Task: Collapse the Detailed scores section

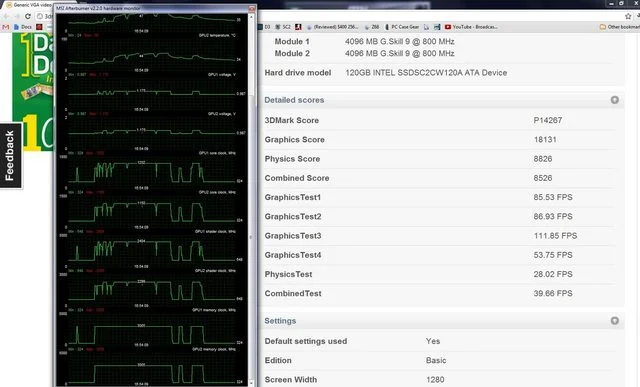Action: (x=615, y=100)
